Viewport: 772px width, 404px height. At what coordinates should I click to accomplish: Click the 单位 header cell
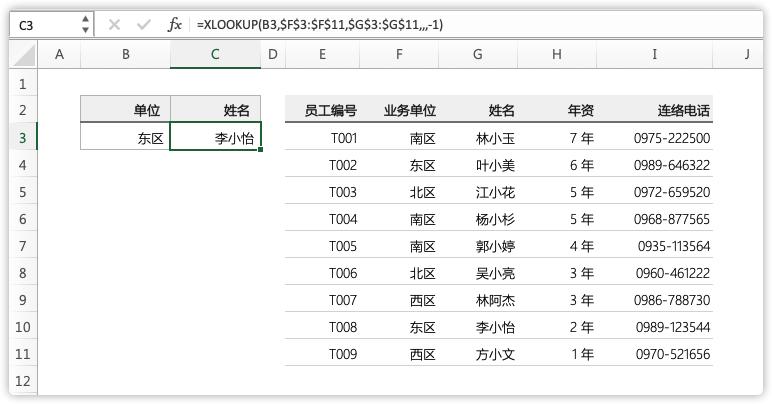(126, 109)
